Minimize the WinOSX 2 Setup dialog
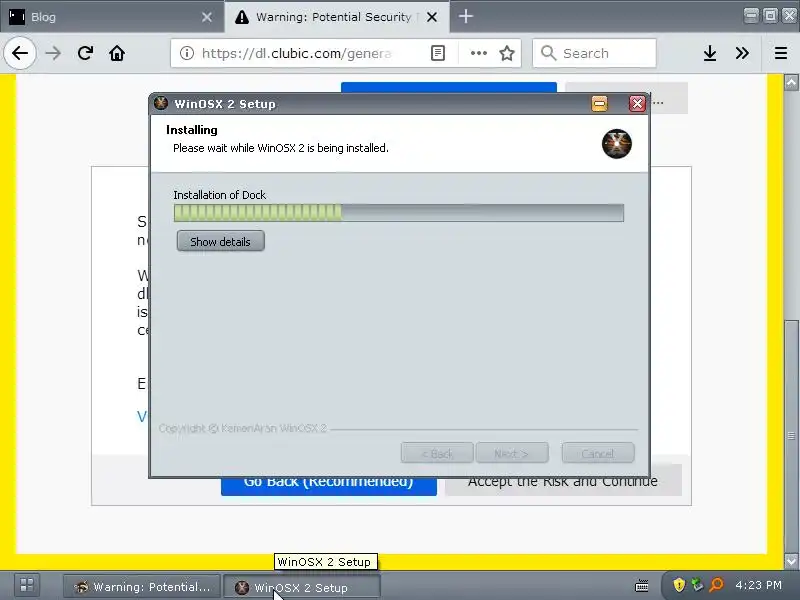 point(599,104)
